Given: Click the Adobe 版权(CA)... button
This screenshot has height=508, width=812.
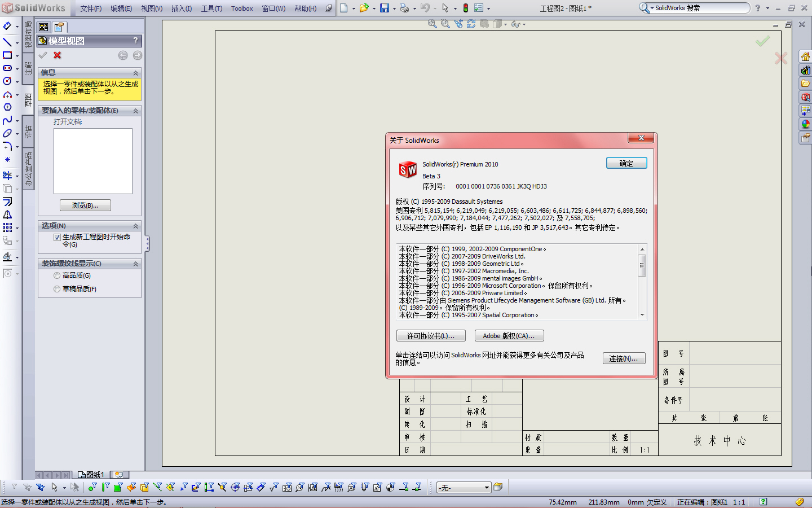Looking at the screenshot, I should pos(509,336).
